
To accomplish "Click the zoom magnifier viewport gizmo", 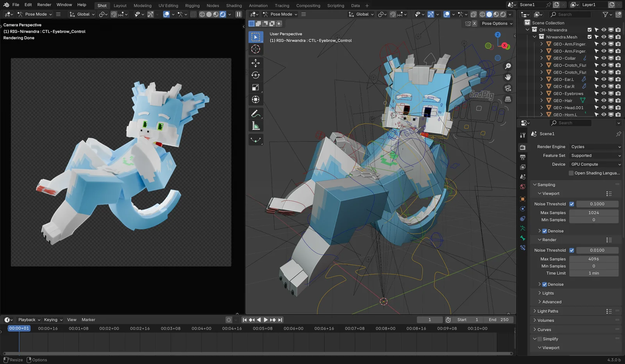I will pyautogui.click(x=508, y=66).
